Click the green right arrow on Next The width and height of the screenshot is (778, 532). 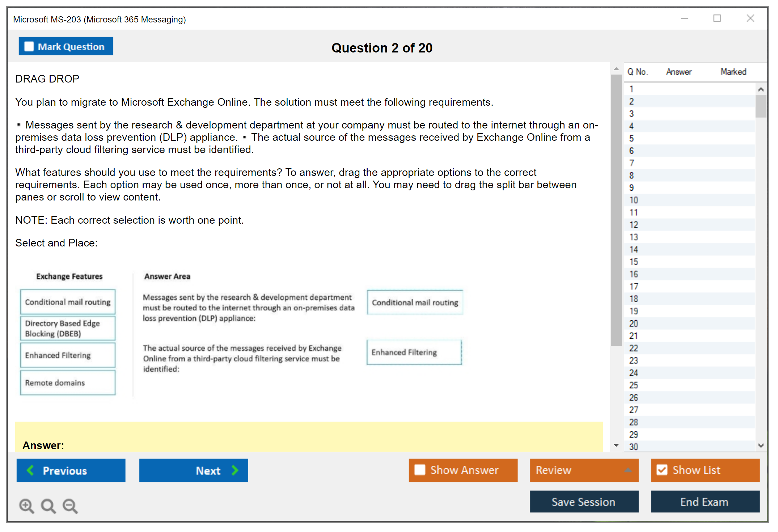pos(235,470)
